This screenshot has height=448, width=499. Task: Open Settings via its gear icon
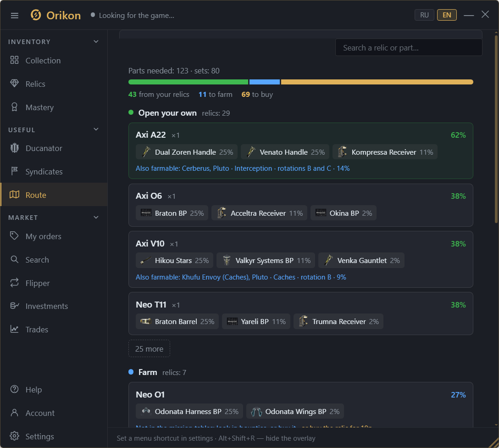click(x=14, y=436)
